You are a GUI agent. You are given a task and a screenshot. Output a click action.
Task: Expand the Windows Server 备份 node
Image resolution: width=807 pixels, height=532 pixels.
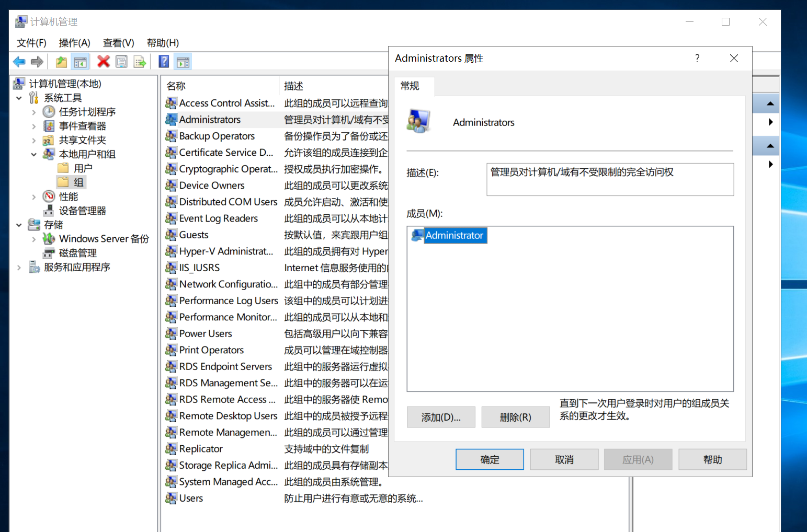click(x=34, y=239)
